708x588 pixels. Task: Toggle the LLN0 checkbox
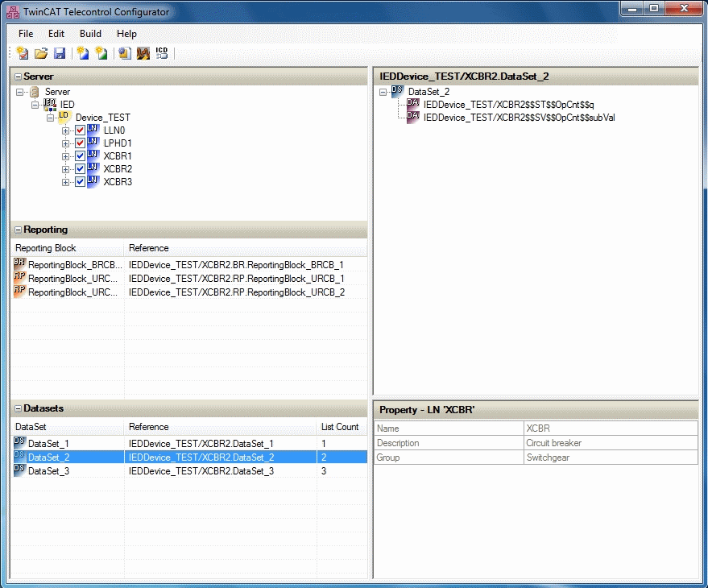81,130
